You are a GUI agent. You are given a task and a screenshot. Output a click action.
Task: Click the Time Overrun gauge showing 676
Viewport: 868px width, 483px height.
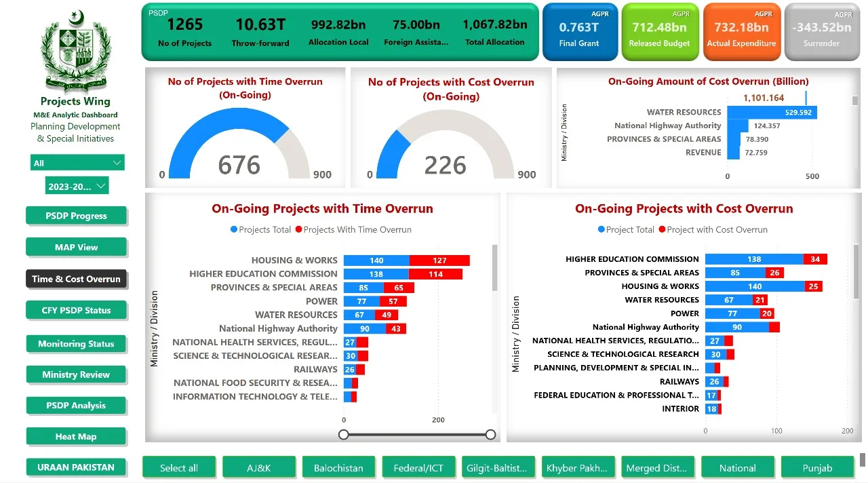click(239, 144)
